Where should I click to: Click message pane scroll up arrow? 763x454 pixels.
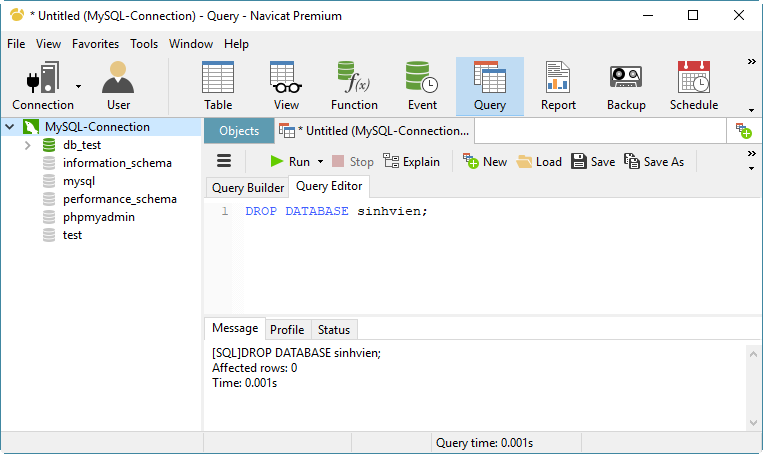(x=753, y=354)
